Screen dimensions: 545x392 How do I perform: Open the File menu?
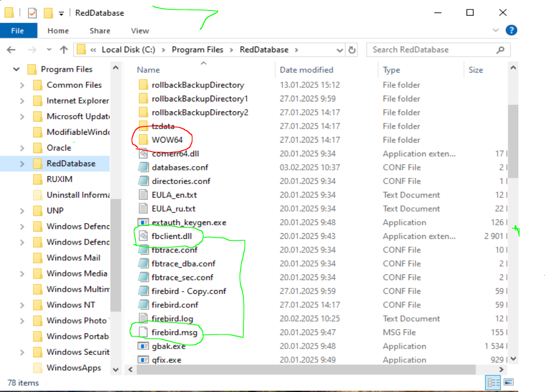tap(17, 31)
